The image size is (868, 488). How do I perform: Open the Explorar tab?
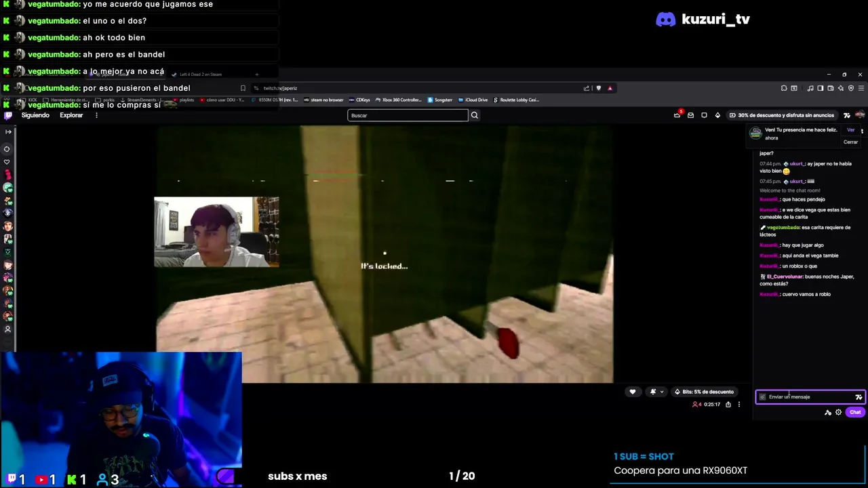pyautogui.click(x=71, y=115)
